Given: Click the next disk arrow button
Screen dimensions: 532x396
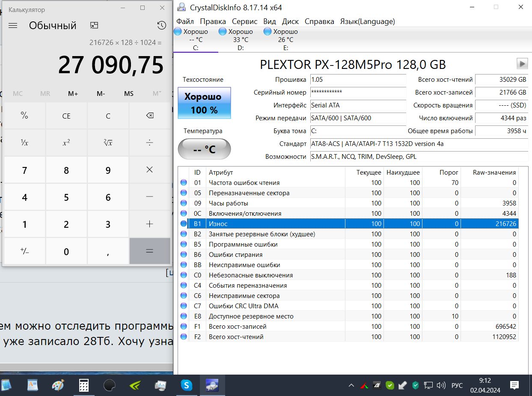Looking at the screenshot, I should coord(522,64).
